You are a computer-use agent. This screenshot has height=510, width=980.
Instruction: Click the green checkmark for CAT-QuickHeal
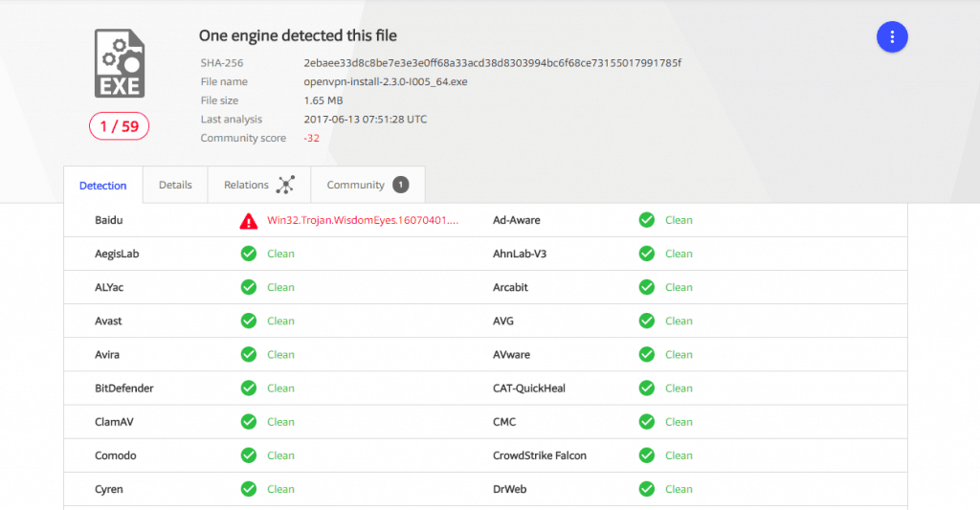click(647, 388)
